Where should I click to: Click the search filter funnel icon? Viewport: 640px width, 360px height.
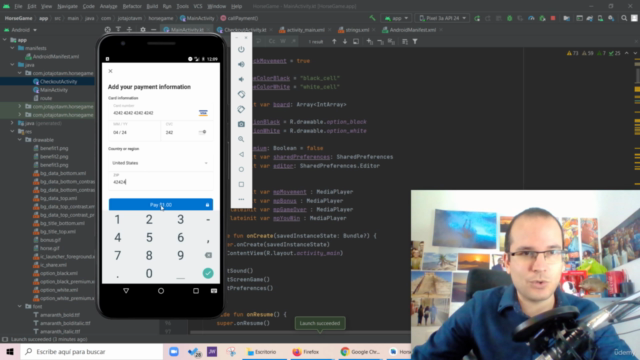tap(415, 41)
